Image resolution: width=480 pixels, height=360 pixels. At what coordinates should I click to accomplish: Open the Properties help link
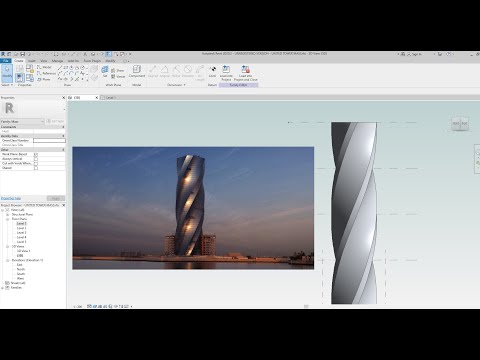click(x=11, y=198)
